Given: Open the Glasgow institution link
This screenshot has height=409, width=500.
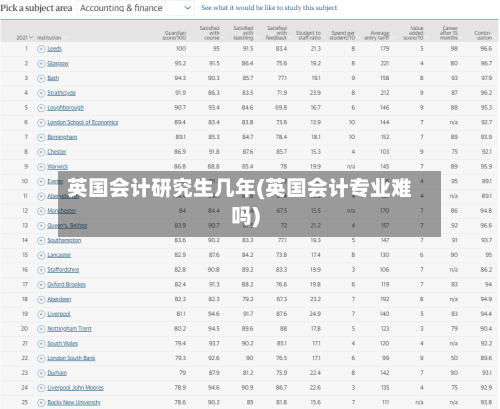Looking at the screenshot, I should 58,63.
